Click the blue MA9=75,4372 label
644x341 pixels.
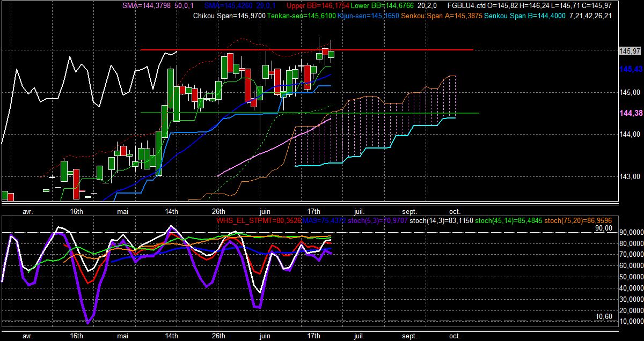coord(325,220)
